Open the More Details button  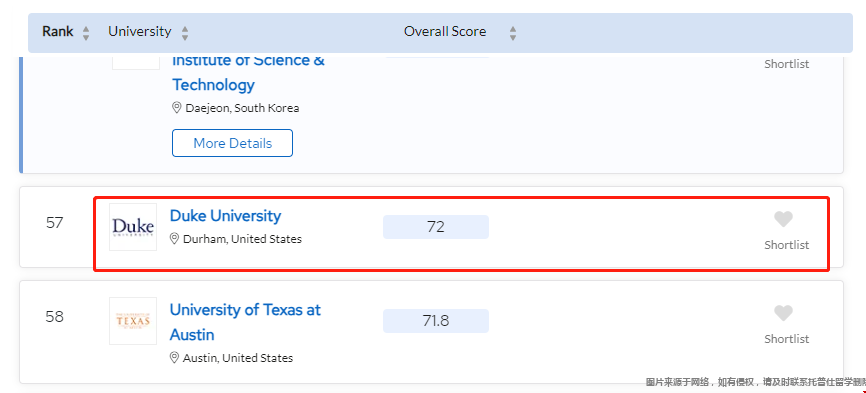click(x=233, y=143)
